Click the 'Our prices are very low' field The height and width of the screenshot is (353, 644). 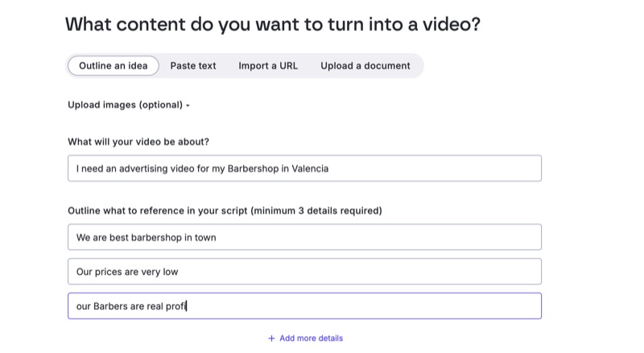click(x=304, y=272)
